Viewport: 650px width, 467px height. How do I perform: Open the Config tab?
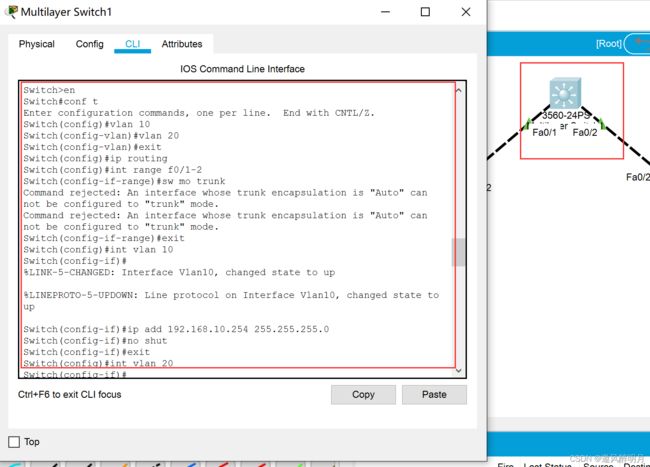pyautogui.click(x=90, y=44)
